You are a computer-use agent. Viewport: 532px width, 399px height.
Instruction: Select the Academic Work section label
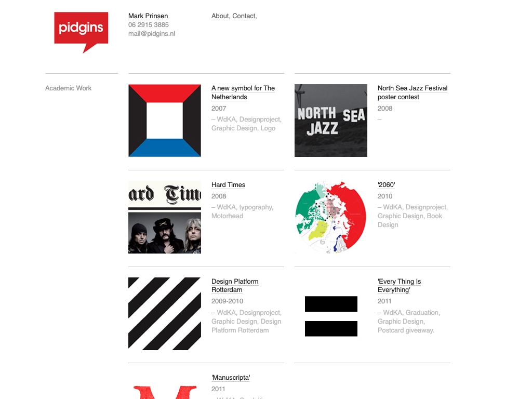tap(68, 88)
